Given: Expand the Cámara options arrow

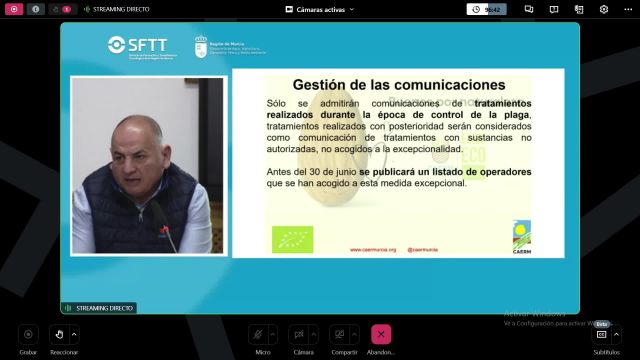Looking at the screenshot, I should pos(314,335).
